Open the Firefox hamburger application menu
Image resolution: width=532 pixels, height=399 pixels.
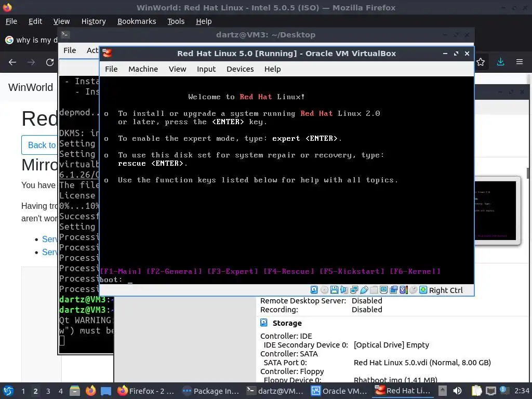tap(520, 62)
